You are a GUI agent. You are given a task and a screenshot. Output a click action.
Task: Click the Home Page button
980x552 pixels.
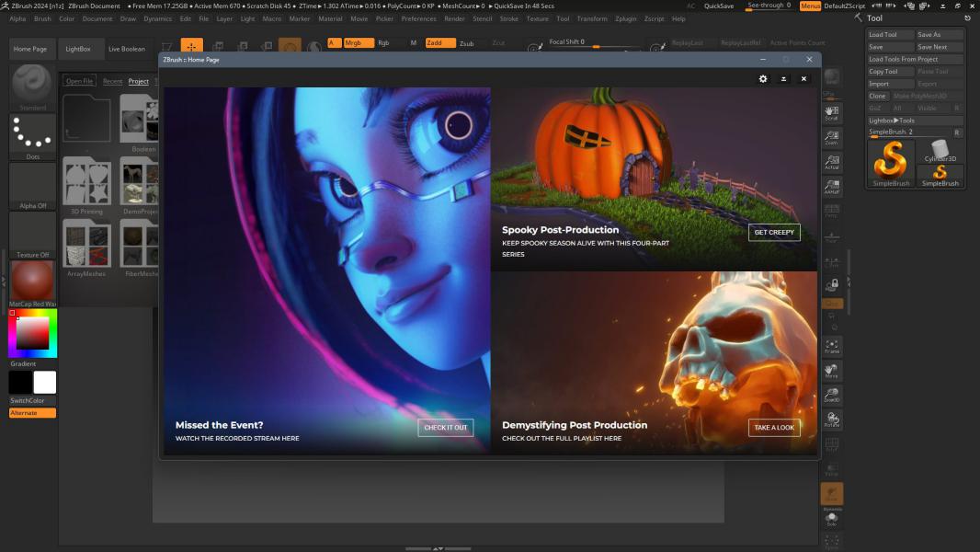pos(30,49)
